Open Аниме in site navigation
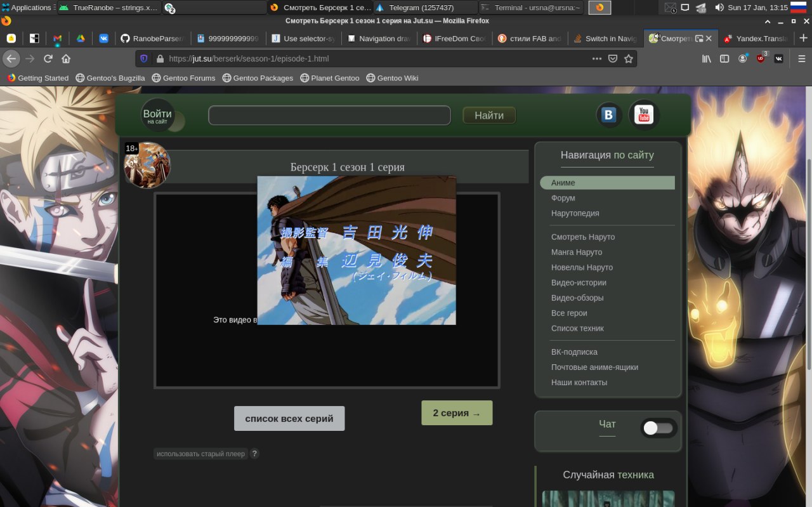This screenshot has width=812, height=507. pos(607,183)
